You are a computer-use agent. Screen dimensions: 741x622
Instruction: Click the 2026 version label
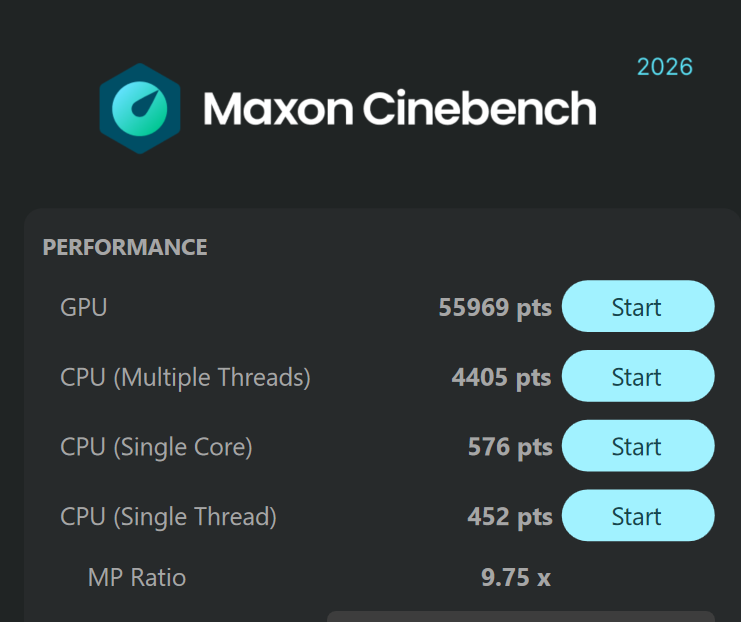click(x=665, y=67)
